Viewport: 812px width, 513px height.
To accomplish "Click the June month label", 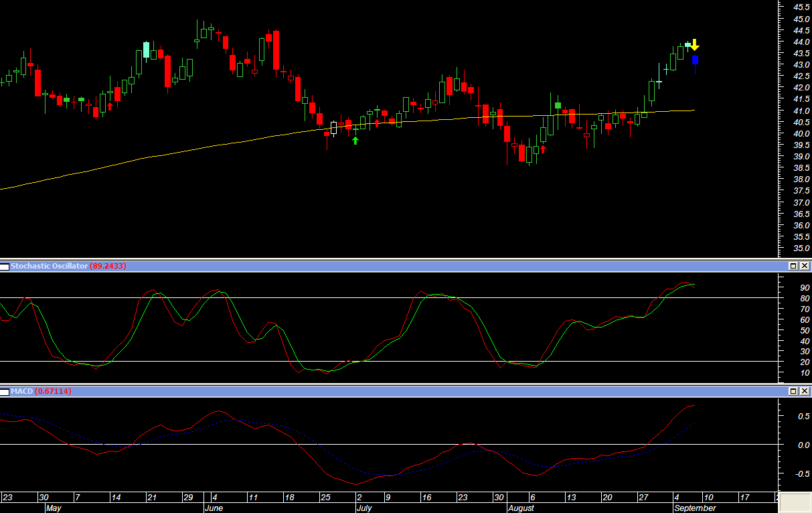I will (x=214, y=508).
